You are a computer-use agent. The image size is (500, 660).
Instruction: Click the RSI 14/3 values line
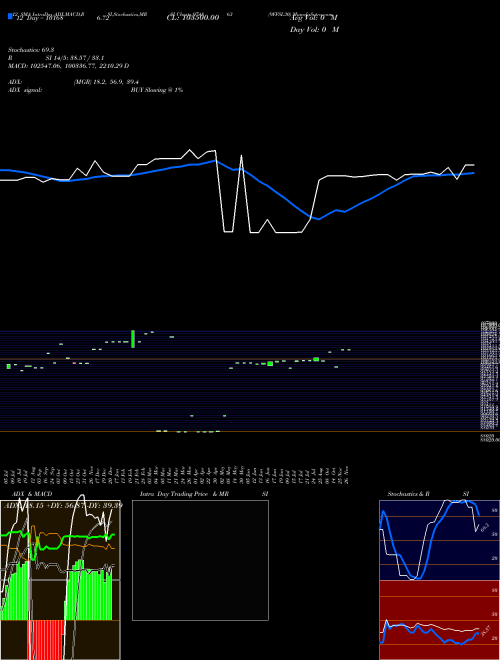click(x=56, y=58)
